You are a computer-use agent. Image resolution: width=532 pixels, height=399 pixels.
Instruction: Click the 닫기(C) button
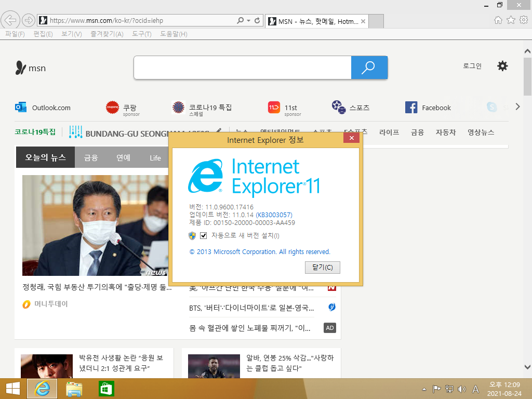point(322,268)
